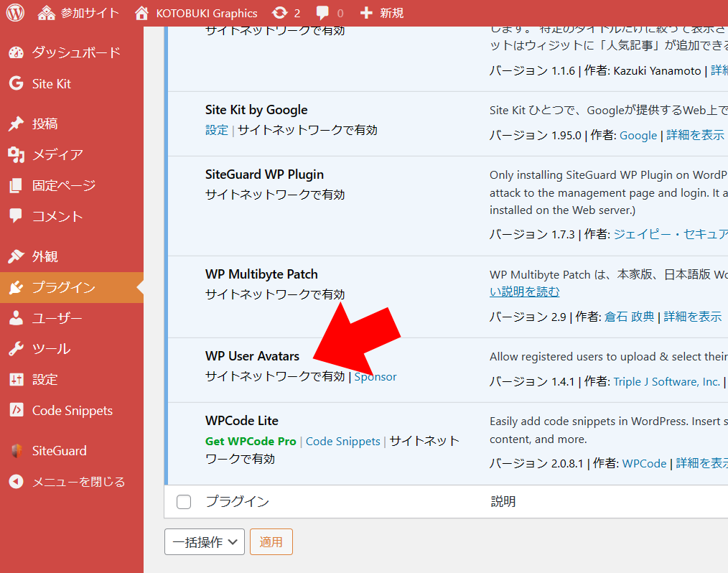The image size is (728, 573).
Task: Click the plus icon for 新規
Action: (366, 13)
